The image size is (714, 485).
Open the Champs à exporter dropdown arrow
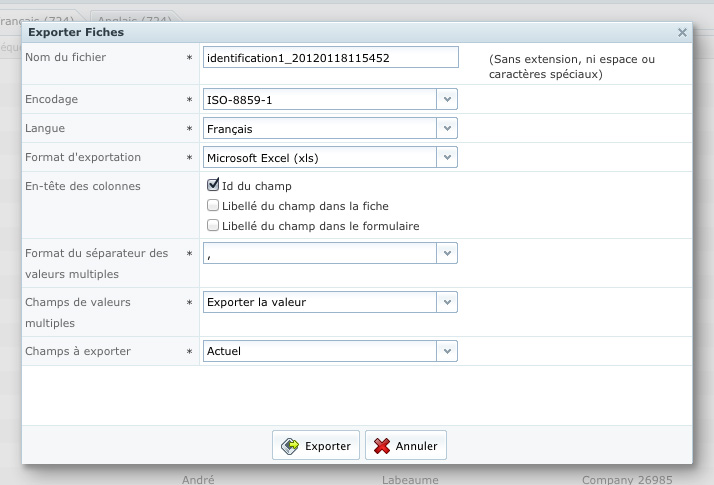[x=447, y=351]
